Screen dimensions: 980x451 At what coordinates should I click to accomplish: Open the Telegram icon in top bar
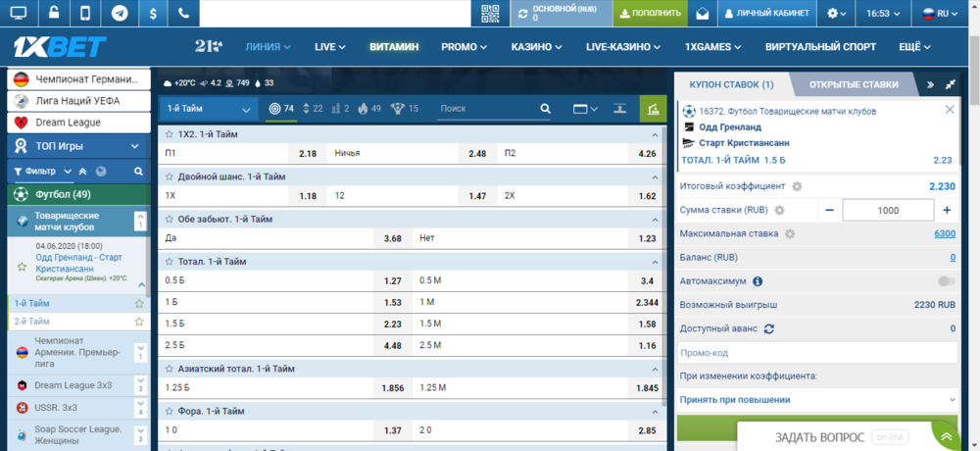[x=120, y=13]
